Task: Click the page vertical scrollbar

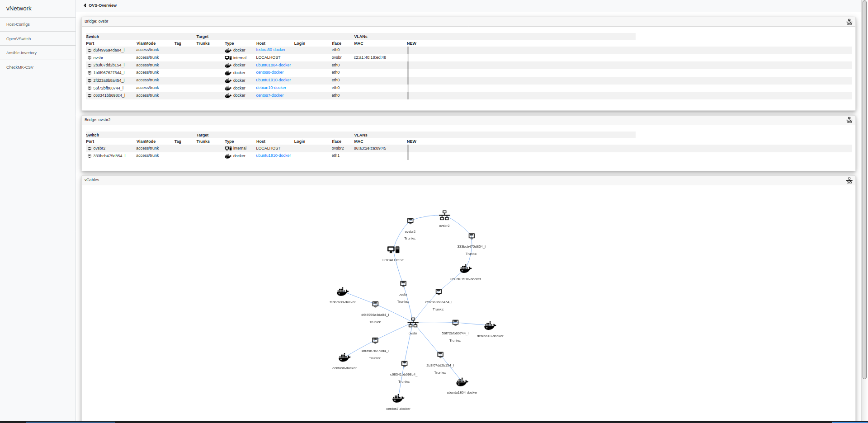Action: pyautogui.click(x=864, y=190)
